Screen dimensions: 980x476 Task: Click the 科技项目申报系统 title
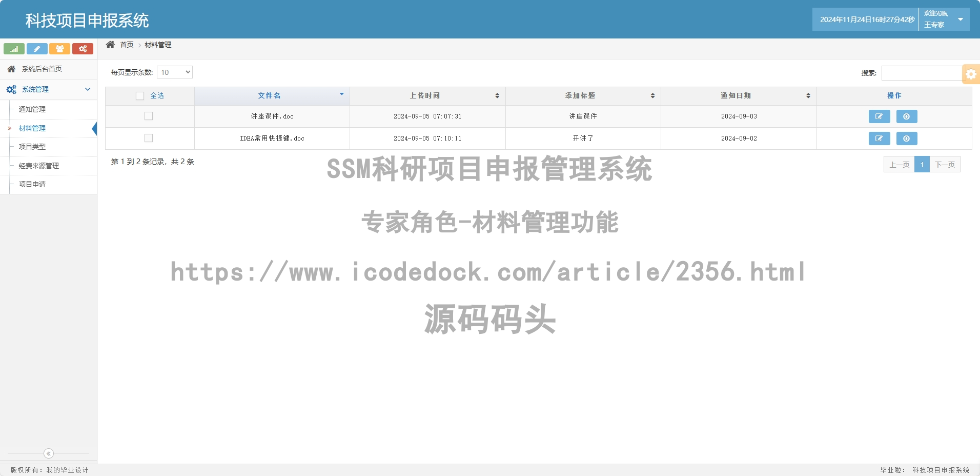(x=87, y=21)
